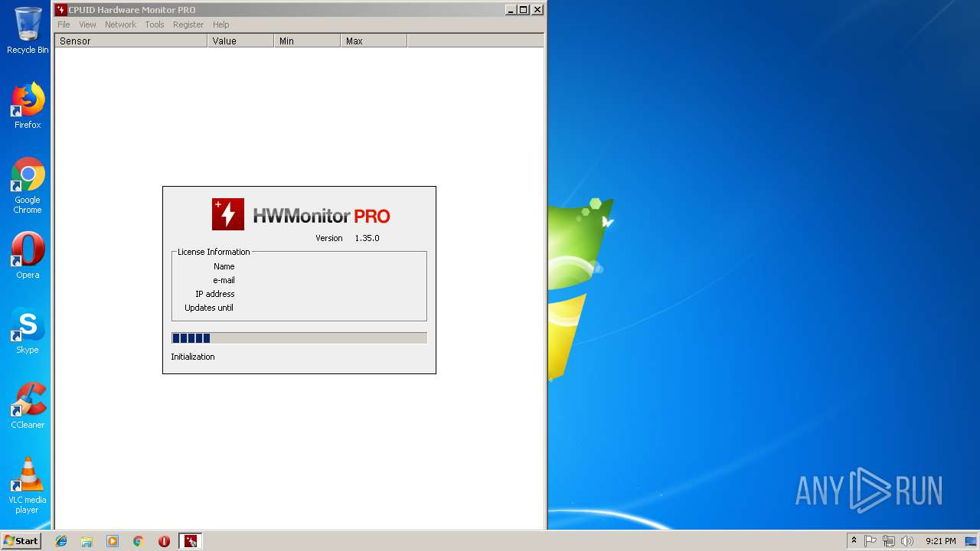980x551 pixels.
Task: Click the 'Updates until' label
Action: click(x=209, y=308)
